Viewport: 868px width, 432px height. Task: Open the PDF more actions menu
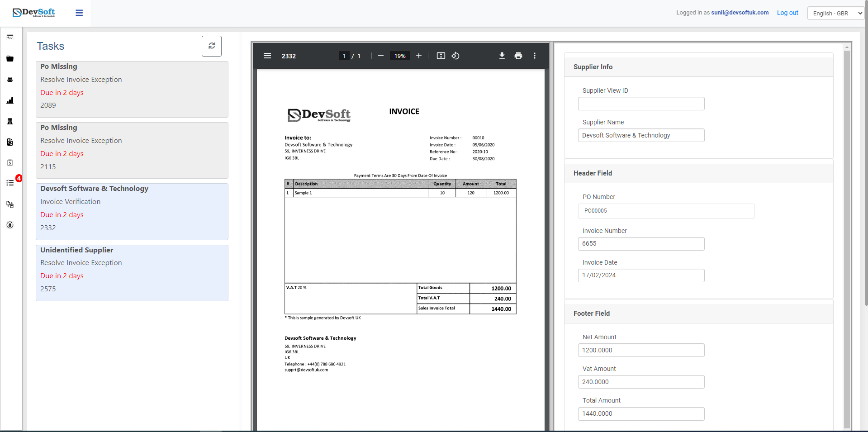tap(534, 56)
